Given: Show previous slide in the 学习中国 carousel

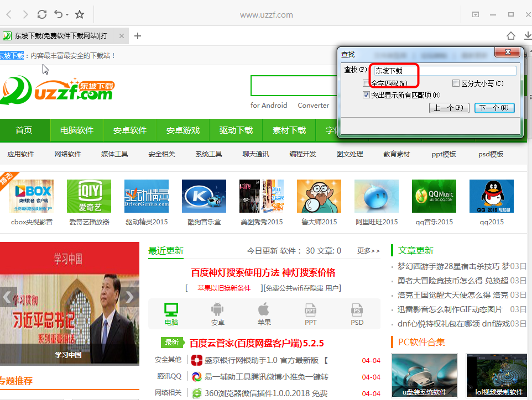Looking at the screenshot, I should pos(7,297).
